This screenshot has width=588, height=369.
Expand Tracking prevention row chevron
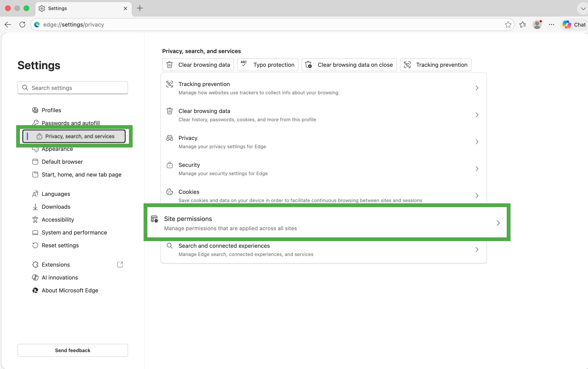pos(477,88)
